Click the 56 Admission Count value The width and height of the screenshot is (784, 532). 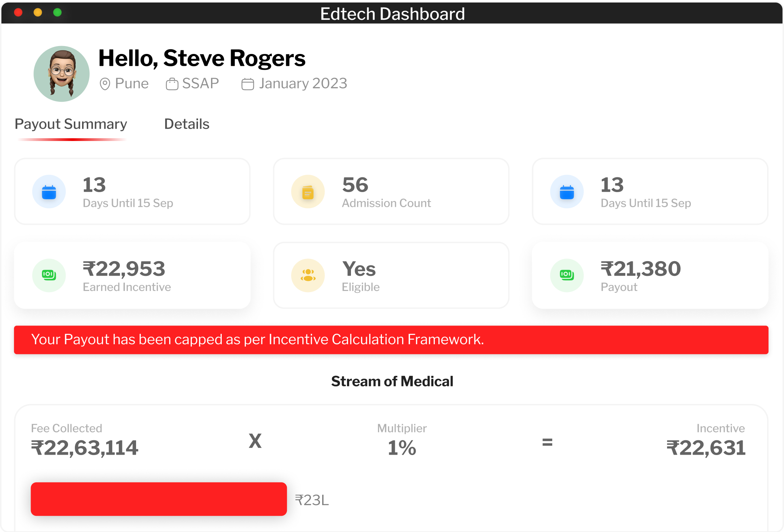click(x=355, y=185)
